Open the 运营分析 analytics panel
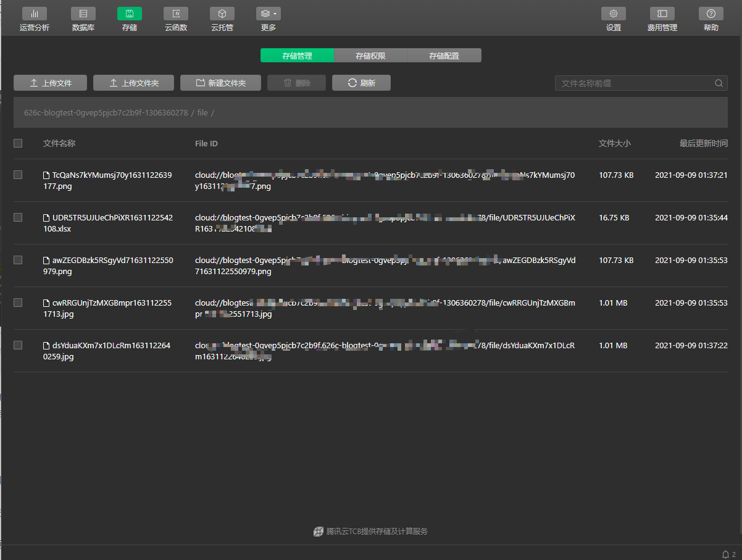742x560 pixels. [x=35, y=19]
